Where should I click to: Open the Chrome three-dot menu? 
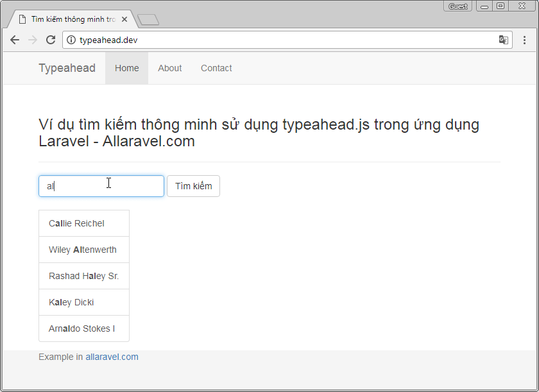(x=524, y=40)
